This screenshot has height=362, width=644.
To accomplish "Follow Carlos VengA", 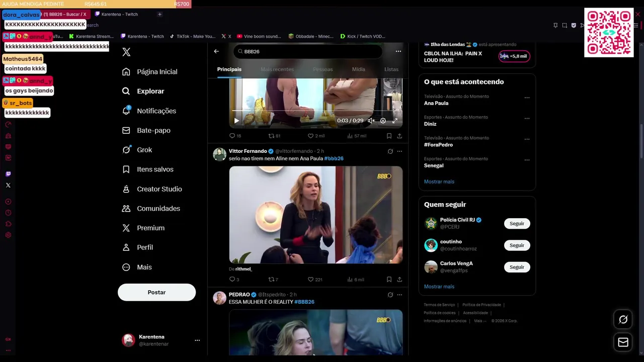I will pyautogui.click(x=517, y=267).
